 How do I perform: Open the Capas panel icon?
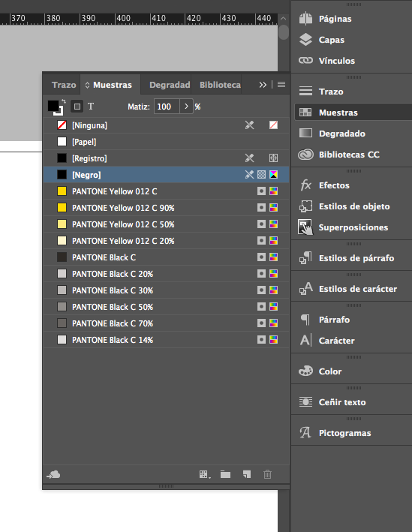tap(305, 40)
